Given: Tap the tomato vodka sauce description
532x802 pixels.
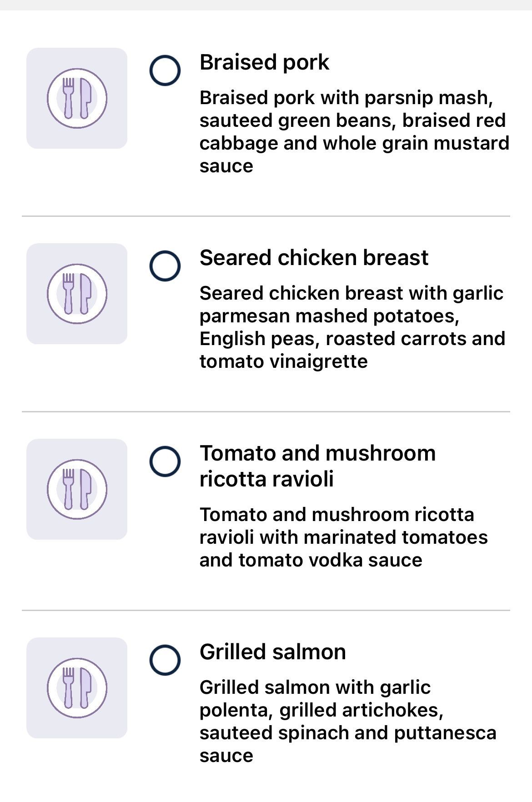Looking at the screenshot, I should (x=344, y=537).
